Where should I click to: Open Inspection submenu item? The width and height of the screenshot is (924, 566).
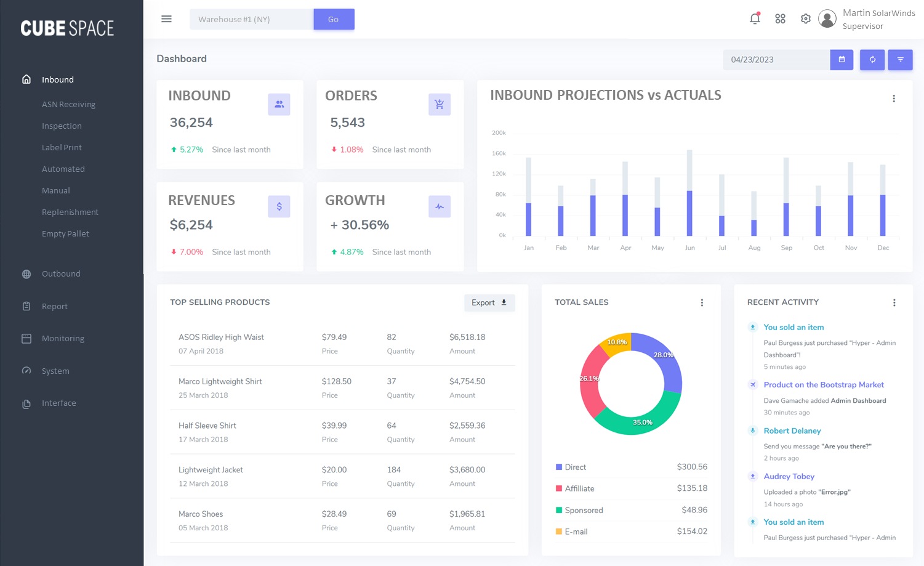point(62,126)
